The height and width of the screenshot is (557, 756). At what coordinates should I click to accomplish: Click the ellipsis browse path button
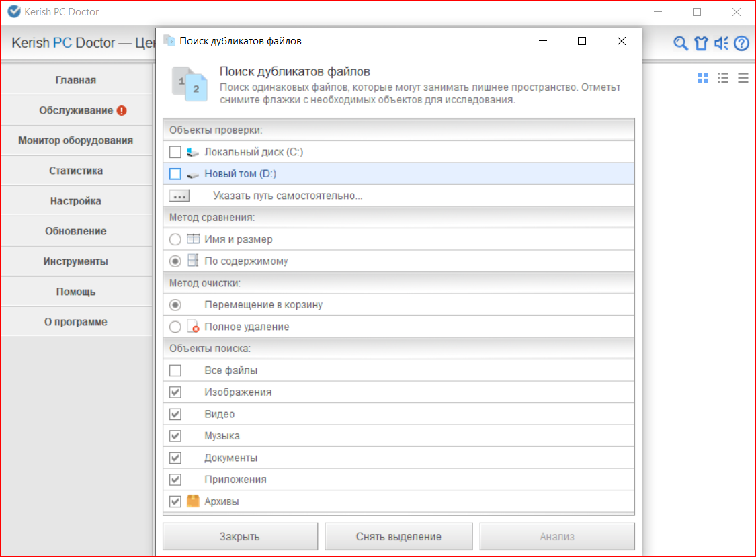[180, 196]
